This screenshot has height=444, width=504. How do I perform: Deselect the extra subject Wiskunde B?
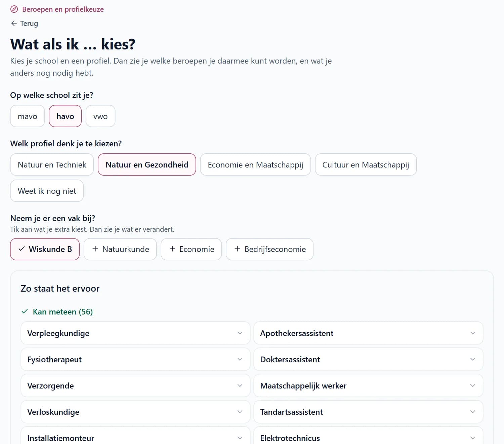[45, 249]
